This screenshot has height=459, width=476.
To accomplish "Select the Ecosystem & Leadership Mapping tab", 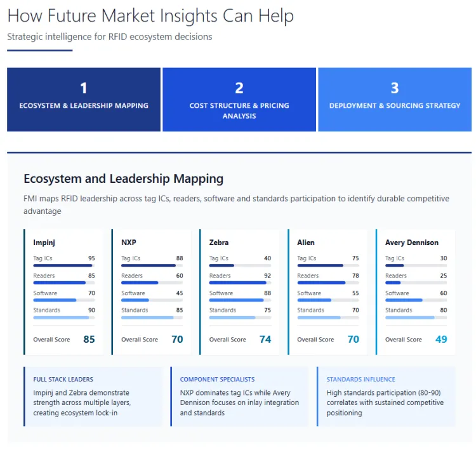I will [84, 100].
